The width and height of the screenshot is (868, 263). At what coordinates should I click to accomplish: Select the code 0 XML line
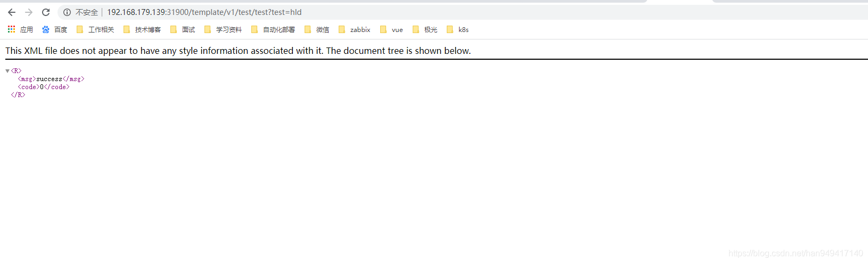point(44,87)
